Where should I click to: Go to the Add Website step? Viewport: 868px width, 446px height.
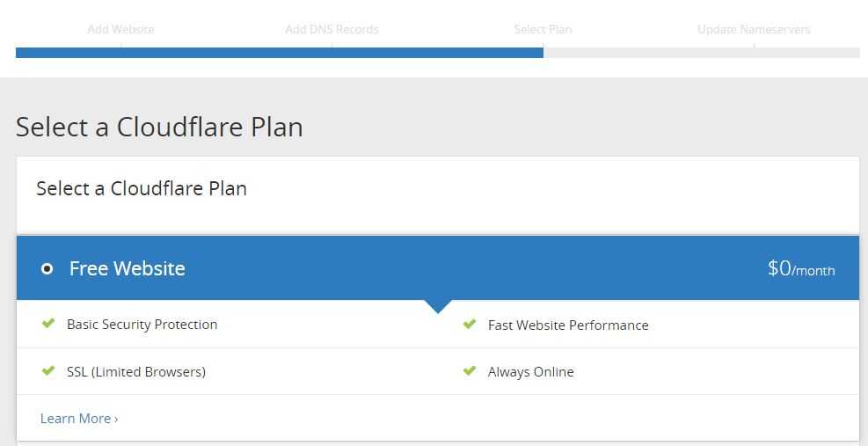pyautogui.click(x=120, y=30)
